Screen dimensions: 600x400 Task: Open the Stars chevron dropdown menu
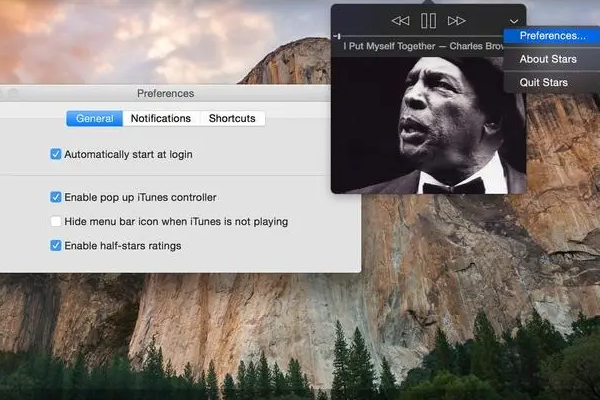click(x=513, y=21)
